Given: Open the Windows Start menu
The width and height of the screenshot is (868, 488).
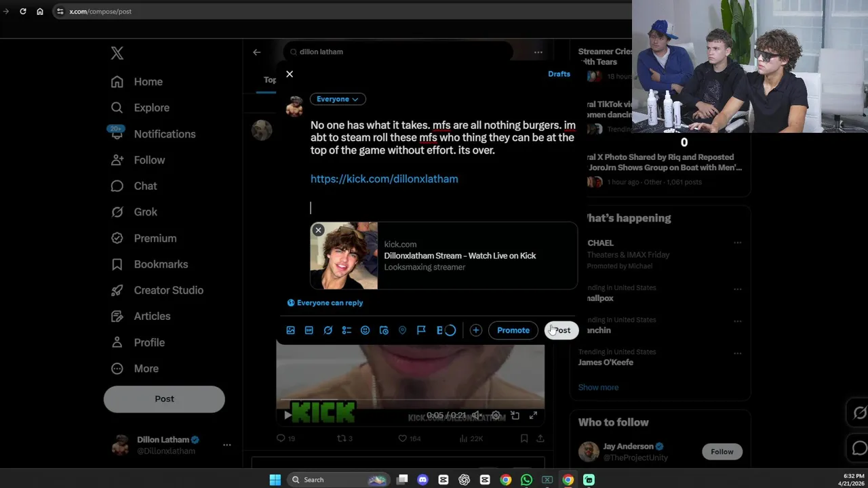Looking at the screenshot, I should 275,480.
